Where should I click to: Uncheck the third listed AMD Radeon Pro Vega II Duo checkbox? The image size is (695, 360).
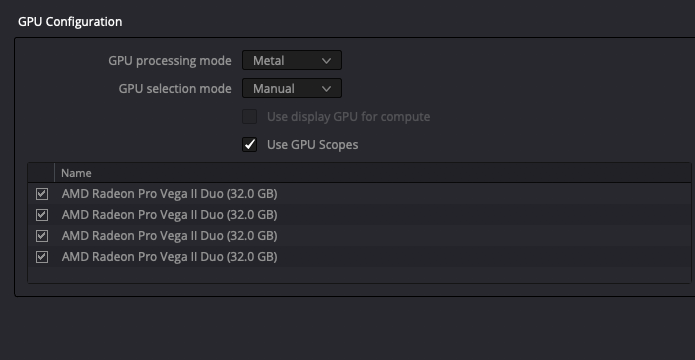tap(42, 236)
